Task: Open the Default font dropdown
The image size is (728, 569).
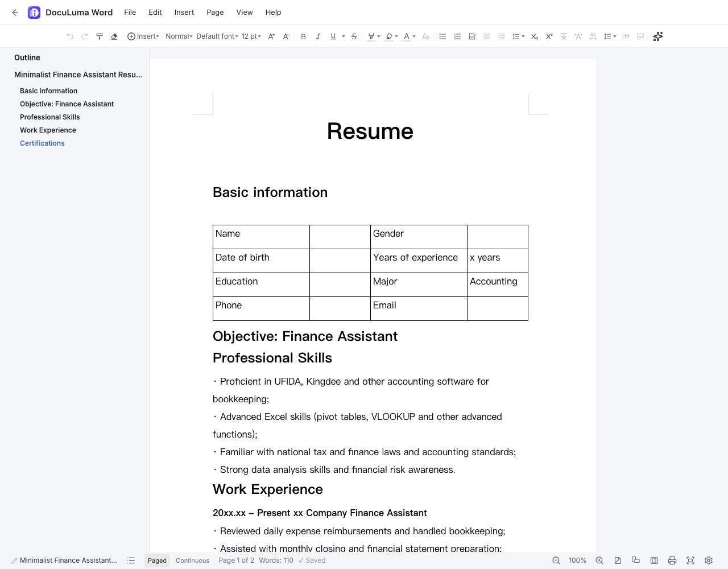Action: click(x=217, y=36)
